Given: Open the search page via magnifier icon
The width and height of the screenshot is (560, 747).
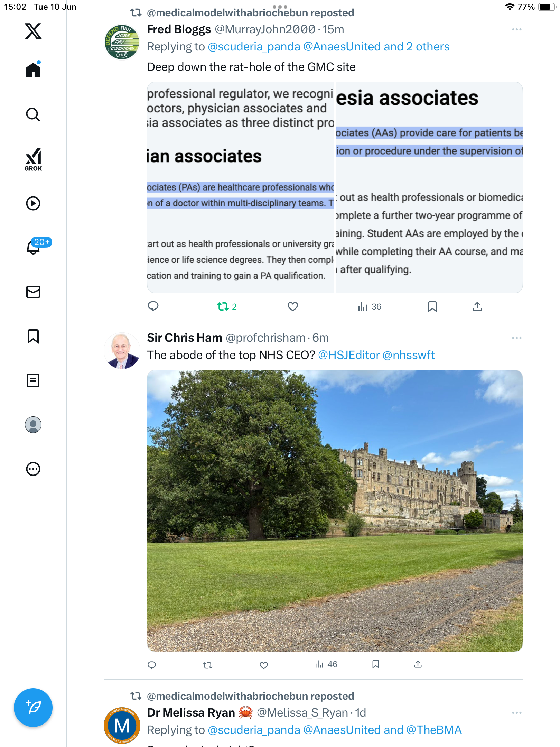Looking at the screenshot, I should pyautogui.click(x=33, y=114).
